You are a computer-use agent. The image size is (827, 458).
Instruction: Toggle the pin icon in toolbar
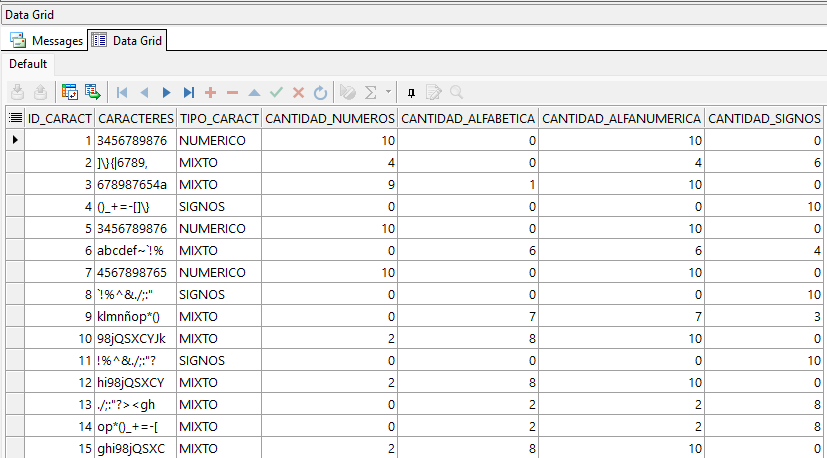point(411,92)
